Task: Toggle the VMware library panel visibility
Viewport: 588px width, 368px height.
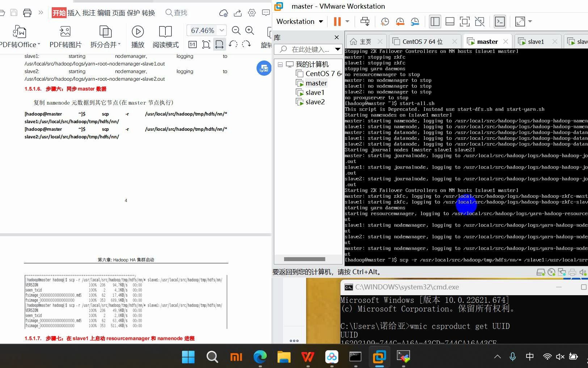Action: [435, 22]
